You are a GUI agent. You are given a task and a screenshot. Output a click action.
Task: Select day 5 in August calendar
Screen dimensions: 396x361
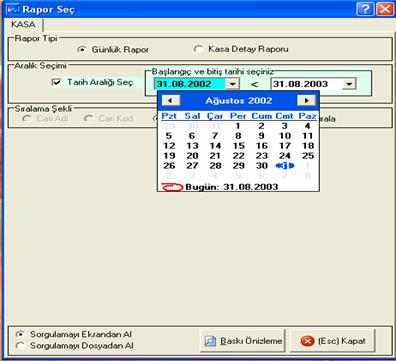169,136
